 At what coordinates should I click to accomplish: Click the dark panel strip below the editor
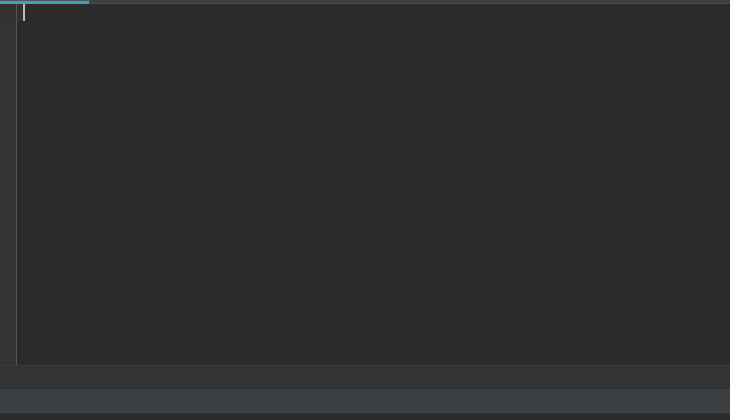[365, 377]
